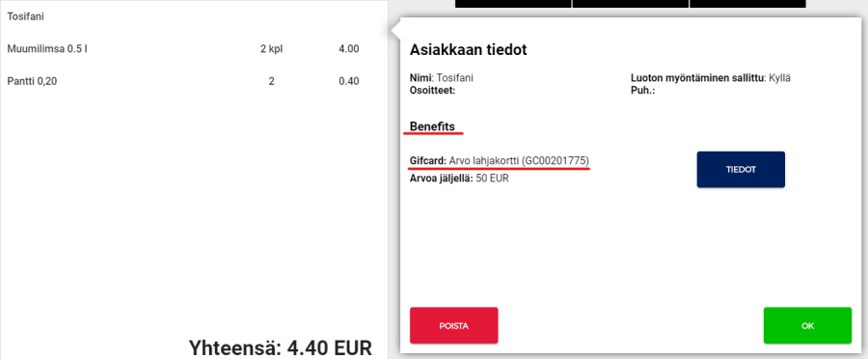
Task: Click the Osoitteet addresses label
Action: (432, 91)
